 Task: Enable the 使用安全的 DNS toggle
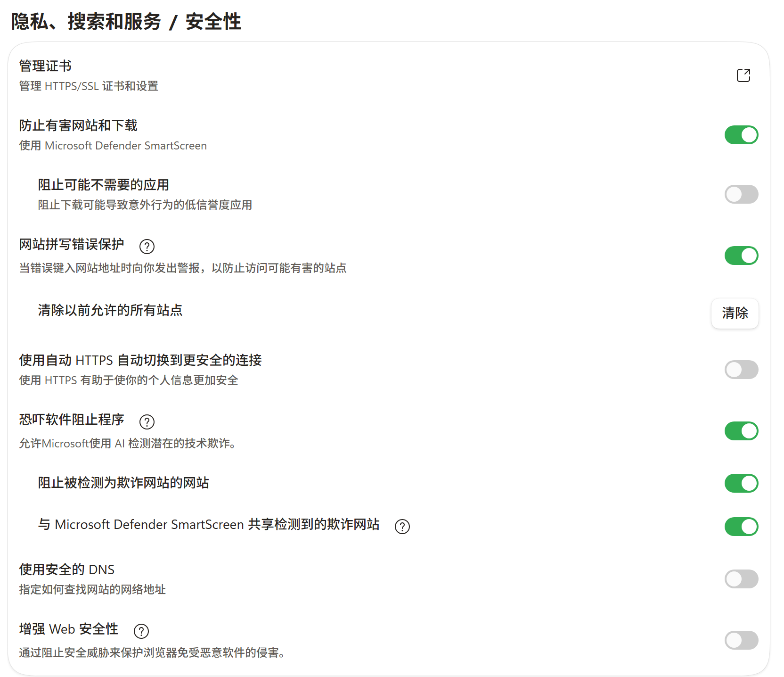pos(741,579)
